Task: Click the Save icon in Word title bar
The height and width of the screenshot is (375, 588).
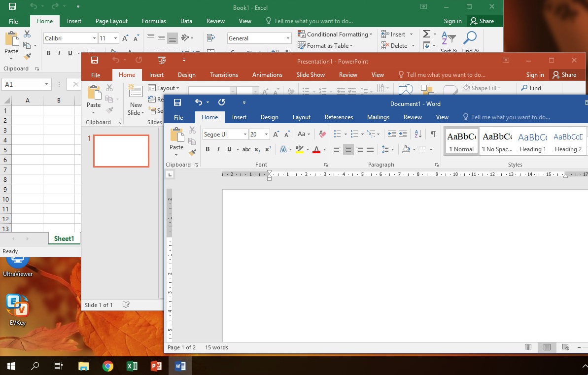Action: coord(177,103)
